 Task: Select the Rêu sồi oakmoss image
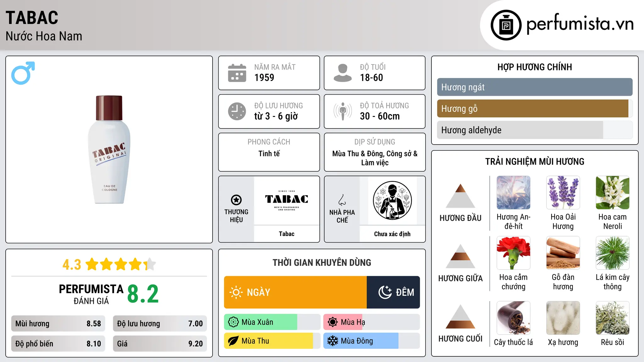(x=613, y=318)
